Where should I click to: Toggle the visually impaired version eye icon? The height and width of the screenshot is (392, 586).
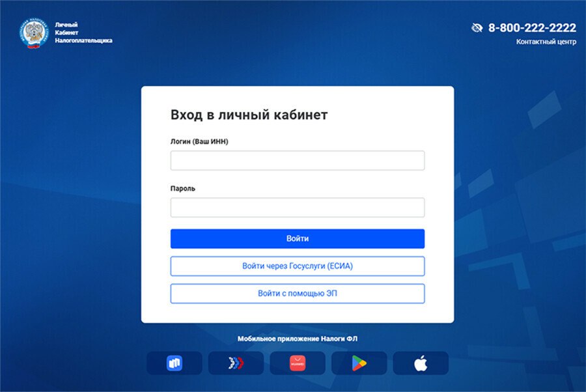tap(477, 28)
